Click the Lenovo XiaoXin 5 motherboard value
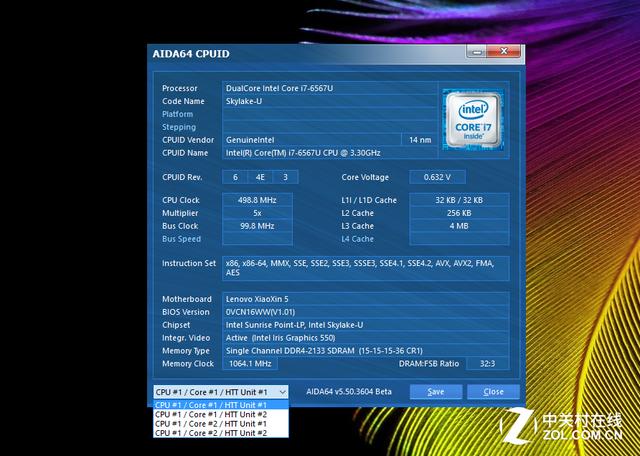 [366, 299]
